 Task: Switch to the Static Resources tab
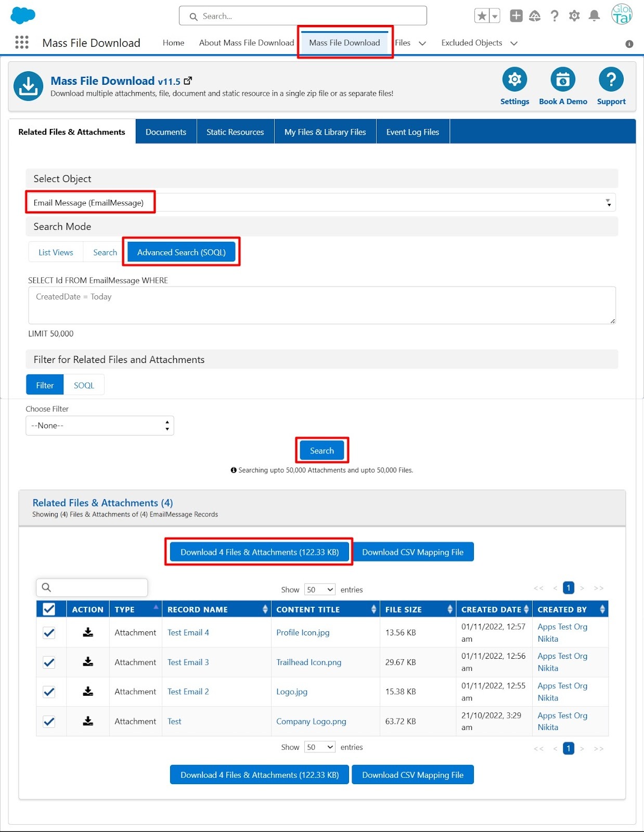[x=235, y=132]
